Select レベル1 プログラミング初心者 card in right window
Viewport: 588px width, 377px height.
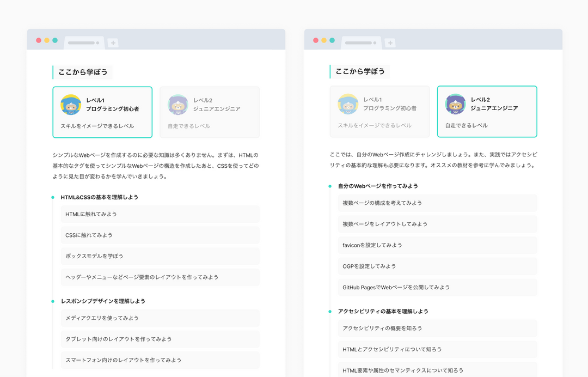pyautogui.click(x=379, y=112)
